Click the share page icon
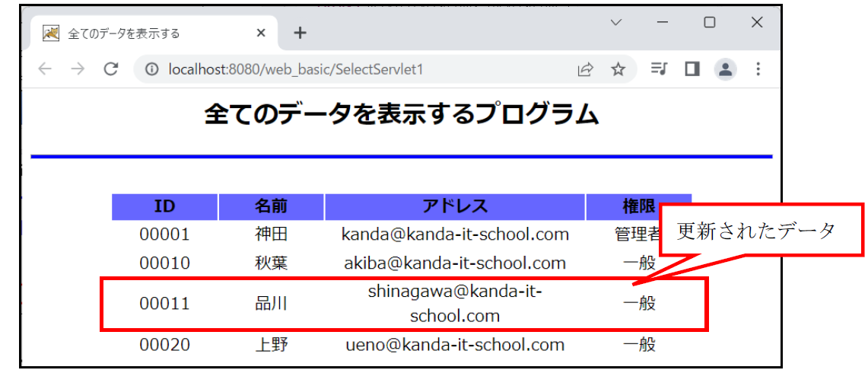This screenshot has height=370, width=868. 585,69
